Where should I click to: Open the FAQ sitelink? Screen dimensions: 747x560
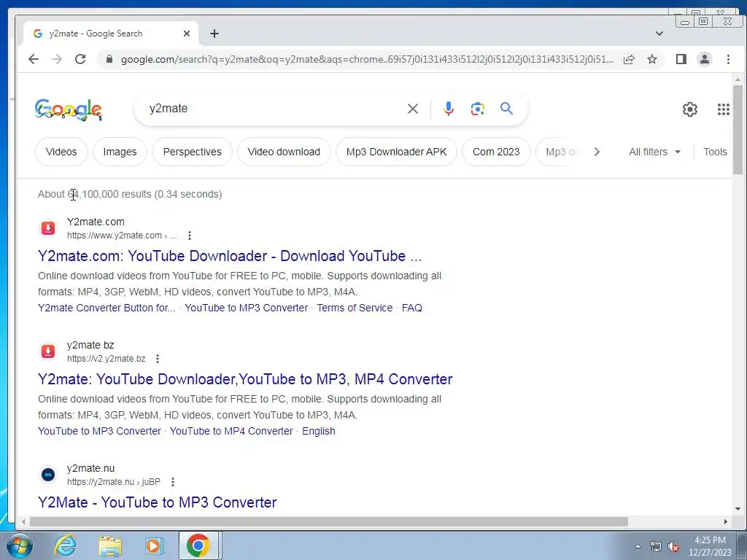pyautogui.click(x=411, y=308)
